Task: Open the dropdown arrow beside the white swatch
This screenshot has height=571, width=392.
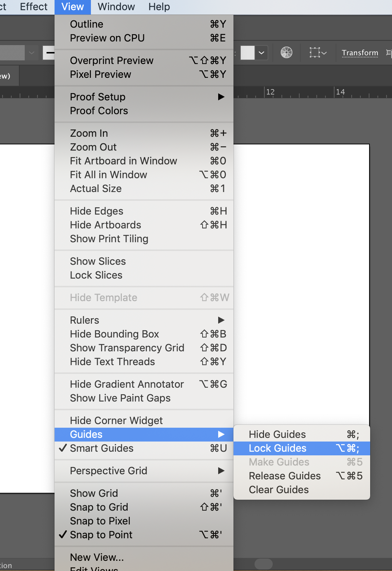Action: point(261,53)
